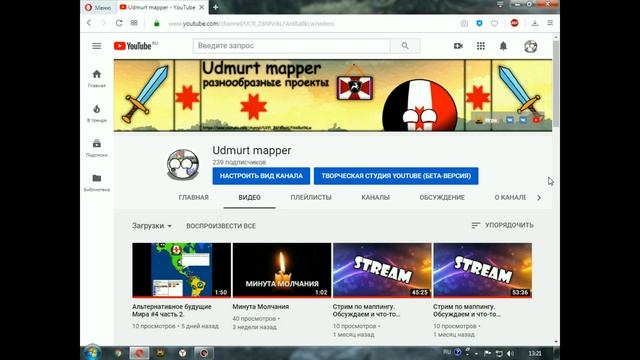Click the browser address bar URL

point(251,24)
